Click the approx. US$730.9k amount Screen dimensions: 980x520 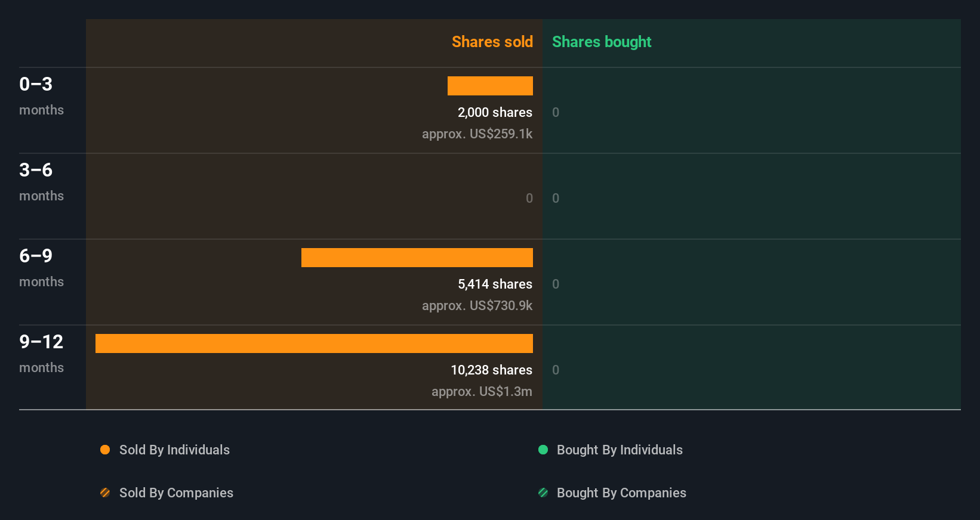pos(477,305)
